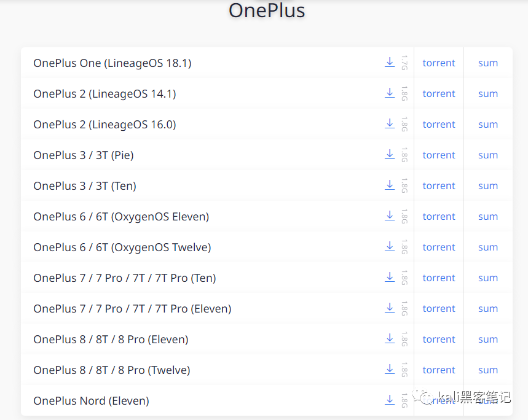Viewport: 528px width, 420px height.
Task: Download the OnePlus 2 (LineageOS 16.0) image
Action: (x=390, y=123)
